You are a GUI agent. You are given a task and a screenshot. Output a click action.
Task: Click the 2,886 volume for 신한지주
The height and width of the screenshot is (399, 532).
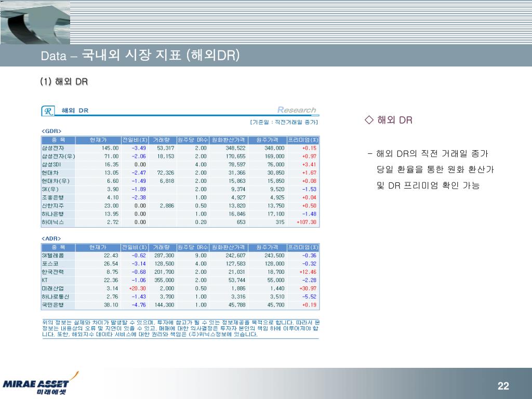[x=167, y=206]
